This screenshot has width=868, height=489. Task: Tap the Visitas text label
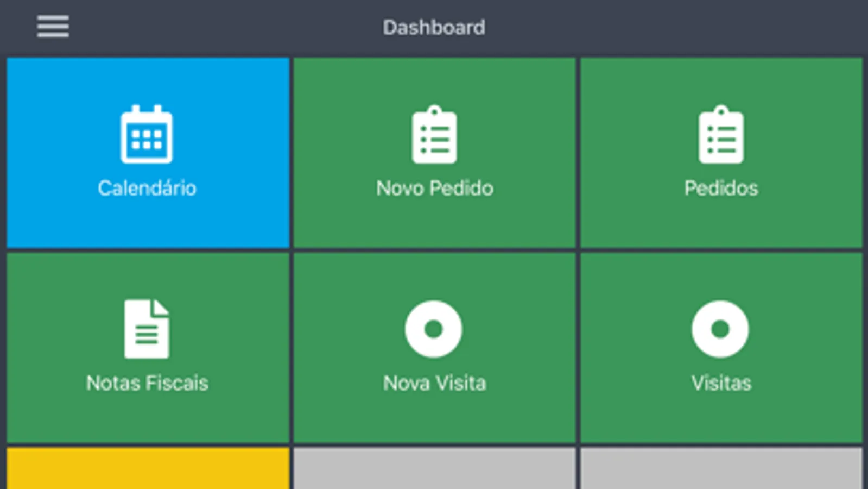click(721, 383)
